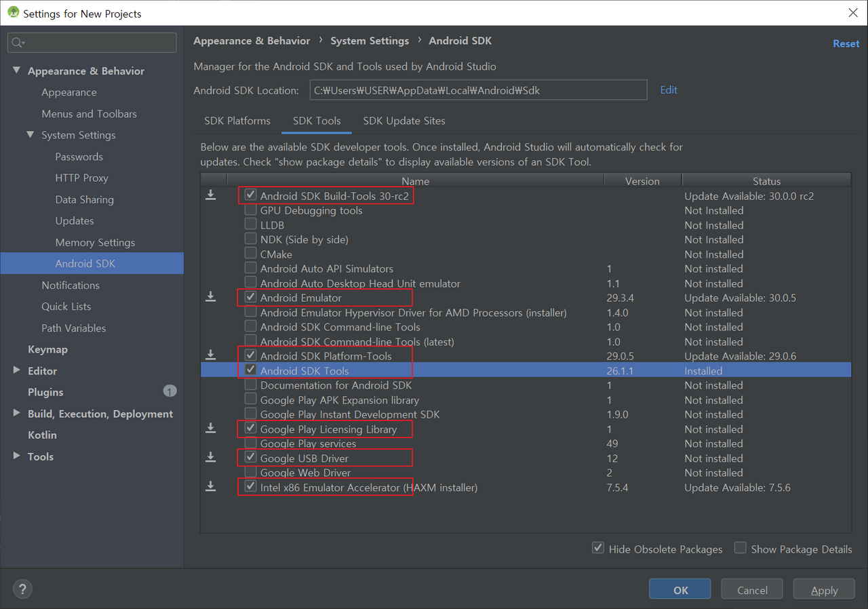Click the download icon beside Intel x86 Emulator Accelerator
Viewport: 868px width, 609px height.
(x=211, y=487)
